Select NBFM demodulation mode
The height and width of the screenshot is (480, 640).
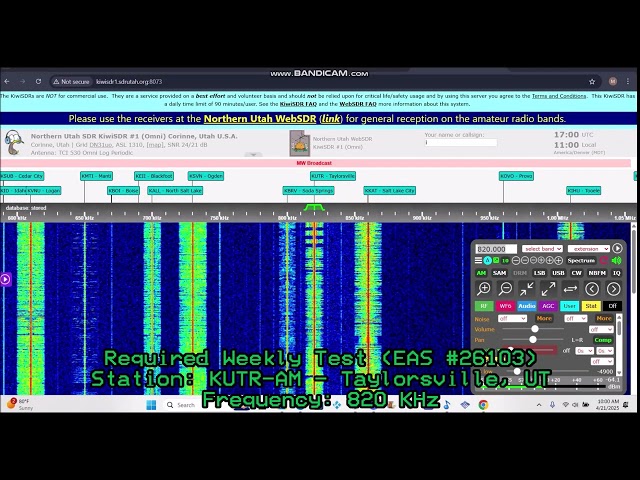click(597, 273)
